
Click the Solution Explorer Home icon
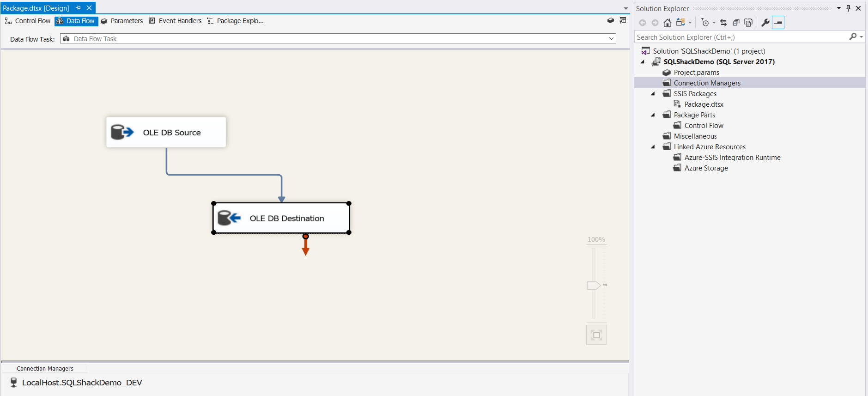tap(668, 23)
